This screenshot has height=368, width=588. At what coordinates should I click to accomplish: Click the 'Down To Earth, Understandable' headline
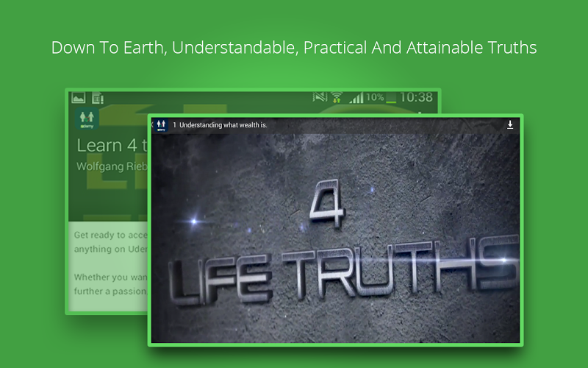[x=294, y=48]
